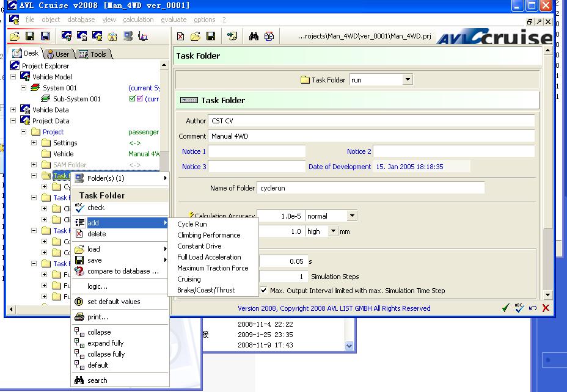This screenshot has width=567, height=392.
Task: Open the options menu
Action: (x=204, y=20)
